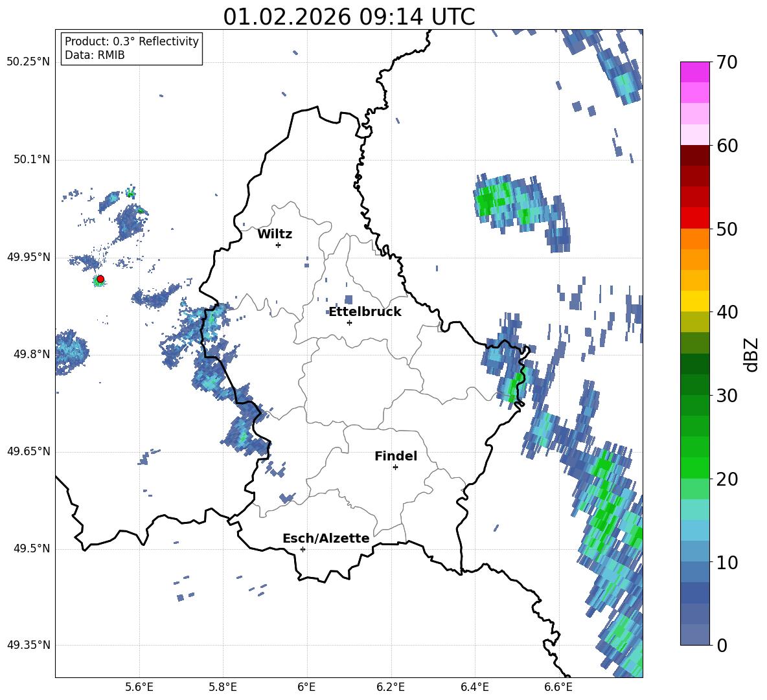Click the light blue swatch just above 10
Image resolution: width=767 pixels, height=700 pixels.
694,552
